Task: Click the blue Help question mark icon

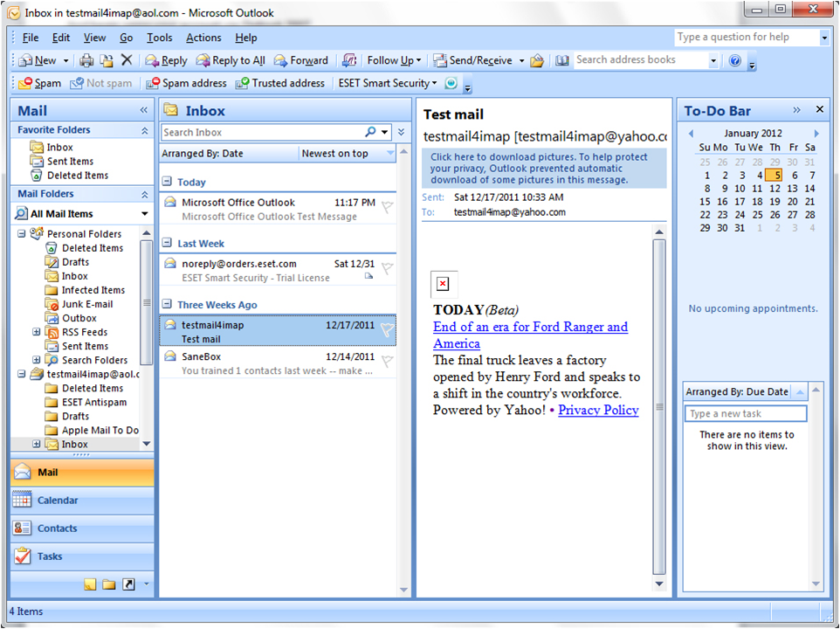Action: tap(735, 60)
